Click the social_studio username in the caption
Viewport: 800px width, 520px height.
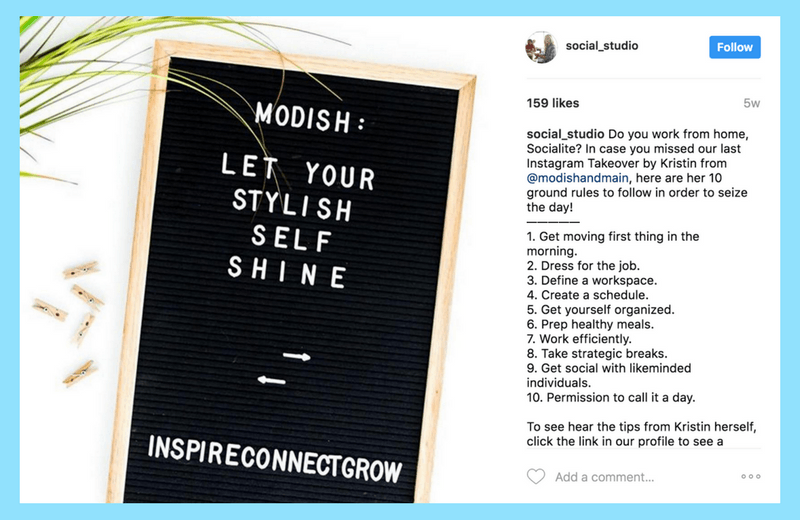(x=565, y=134)
